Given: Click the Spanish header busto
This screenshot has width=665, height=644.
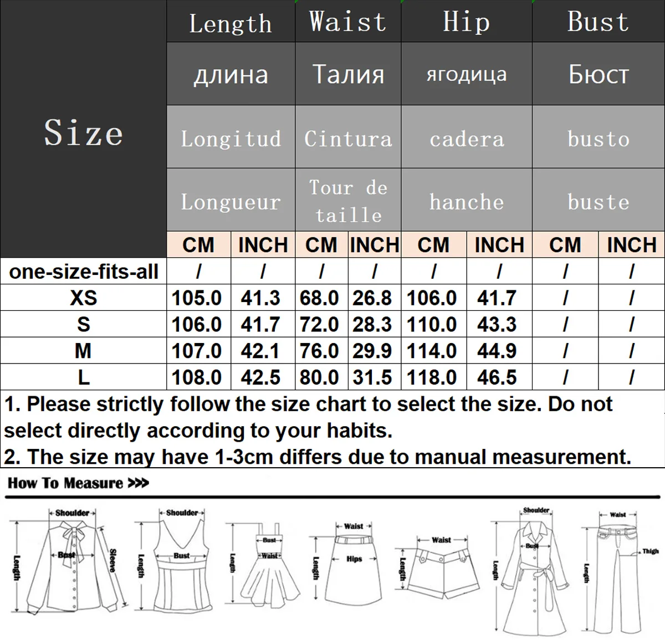Looking at the screenshot, I should [598, 138].
